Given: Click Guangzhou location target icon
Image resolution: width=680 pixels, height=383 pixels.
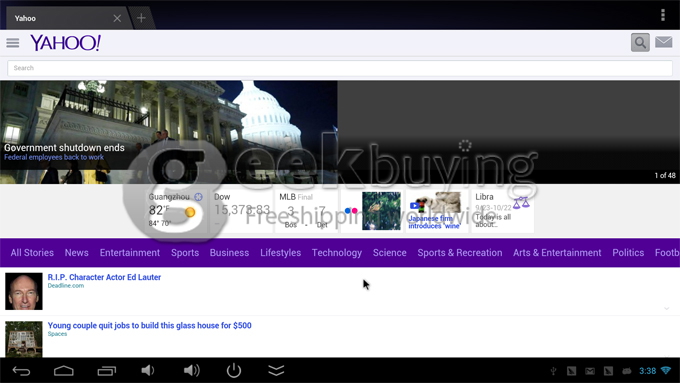Looking at the screenshot, I should pyautogui.click(x=199, y=197).
